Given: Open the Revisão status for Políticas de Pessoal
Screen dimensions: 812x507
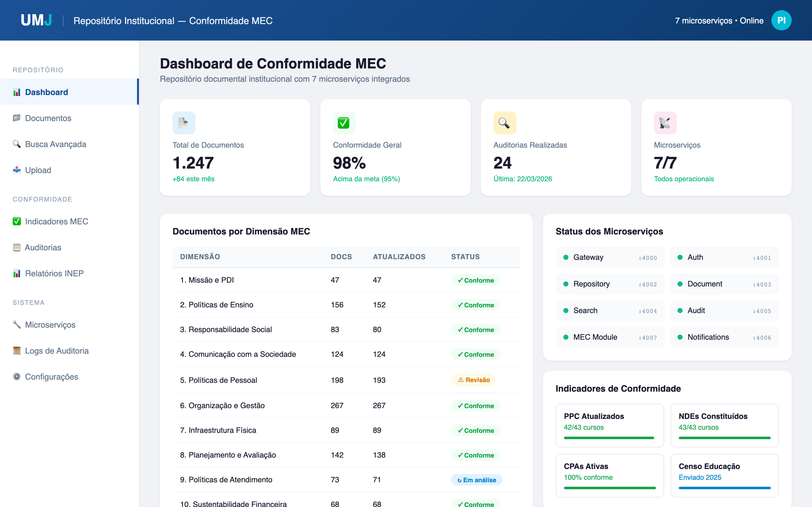Looking at the screenshot, I should (474, 380).
